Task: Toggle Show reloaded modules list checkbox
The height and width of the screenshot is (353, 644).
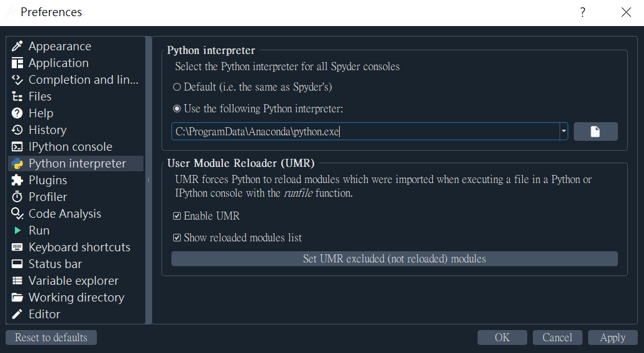Action: click(x=177, y=238)
